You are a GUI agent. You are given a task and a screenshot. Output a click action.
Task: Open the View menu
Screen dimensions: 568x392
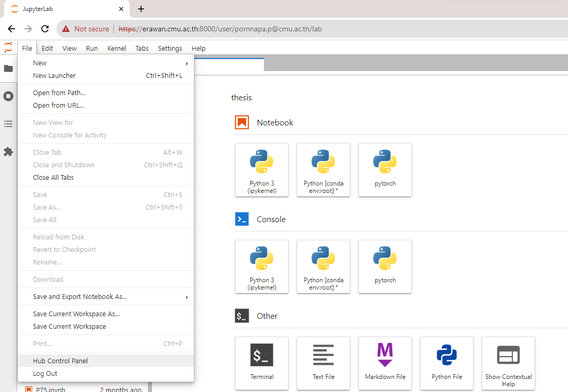[69, 48]
